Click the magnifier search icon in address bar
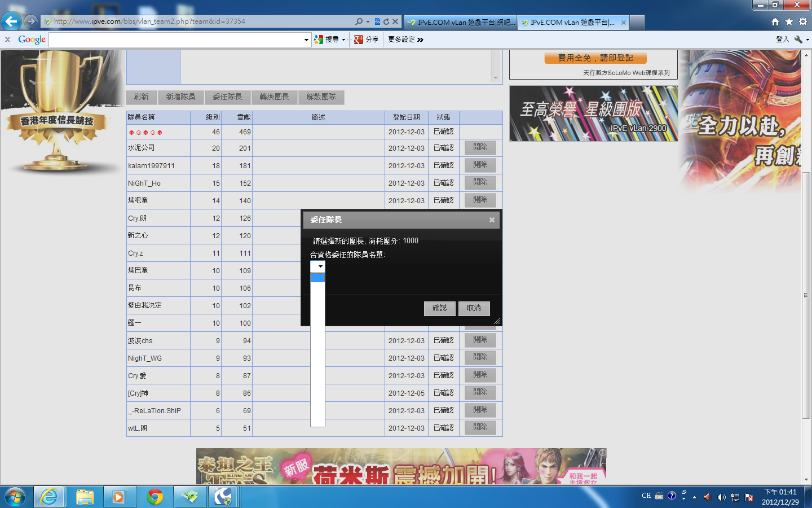 [x=359, y=21]
